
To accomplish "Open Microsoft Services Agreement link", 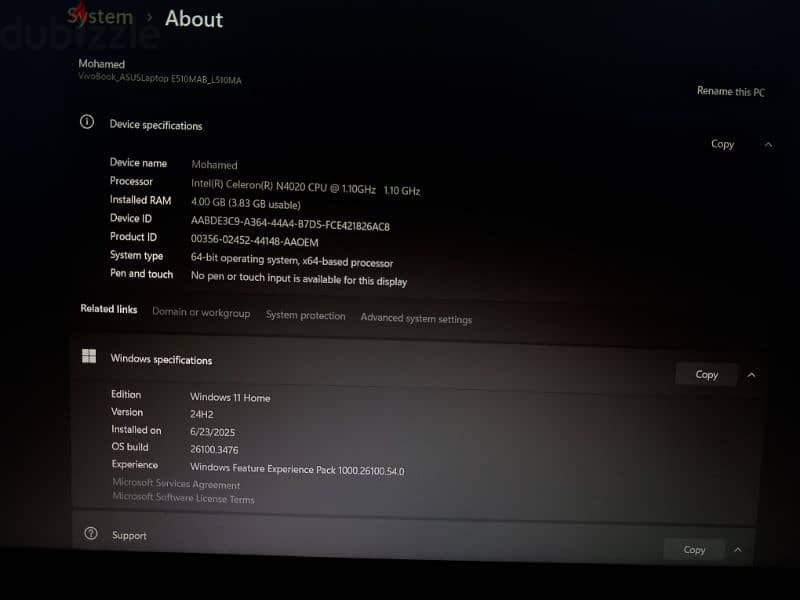I will 176,483.
